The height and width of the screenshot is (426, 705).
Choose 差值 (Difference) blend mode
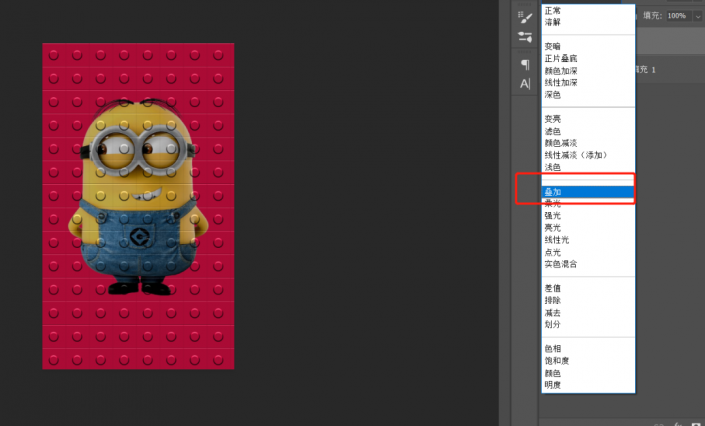tap(553, 288)
